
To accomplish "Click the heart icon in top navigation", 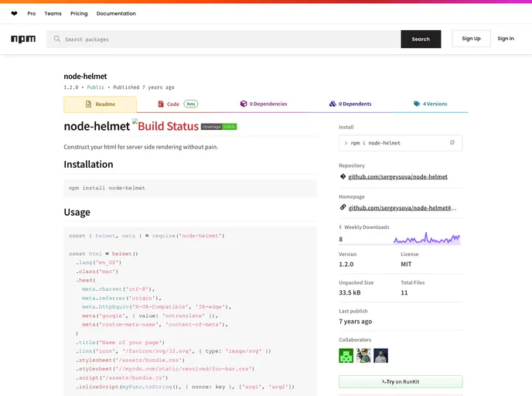I will (x=14, y=14).
